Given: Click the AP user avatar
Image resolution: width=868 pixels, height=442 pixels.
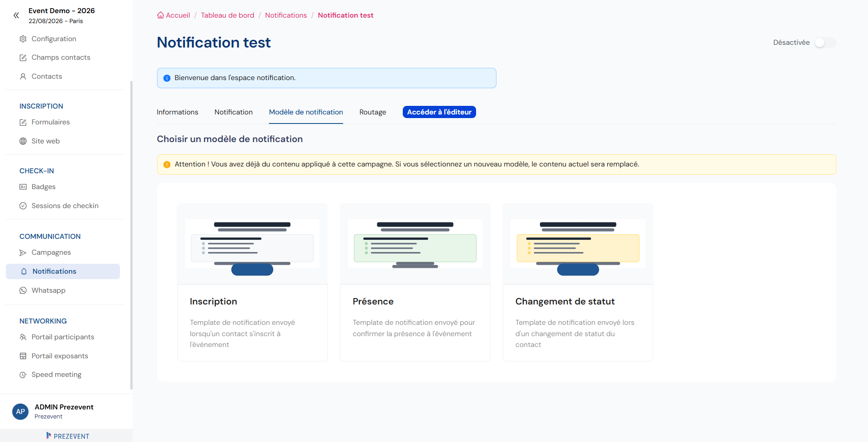Looking at the screenshot, I should 20,411.
